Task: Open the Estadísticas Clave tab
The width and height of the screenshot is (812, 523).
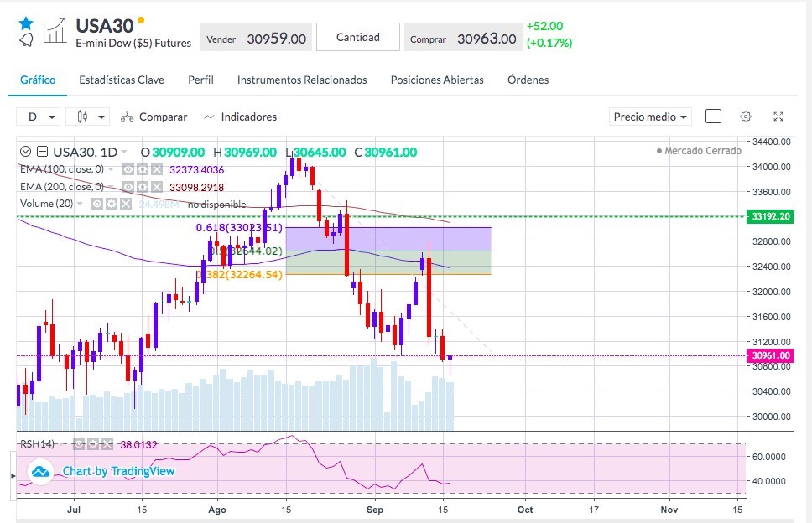Action: pos(122,80)
